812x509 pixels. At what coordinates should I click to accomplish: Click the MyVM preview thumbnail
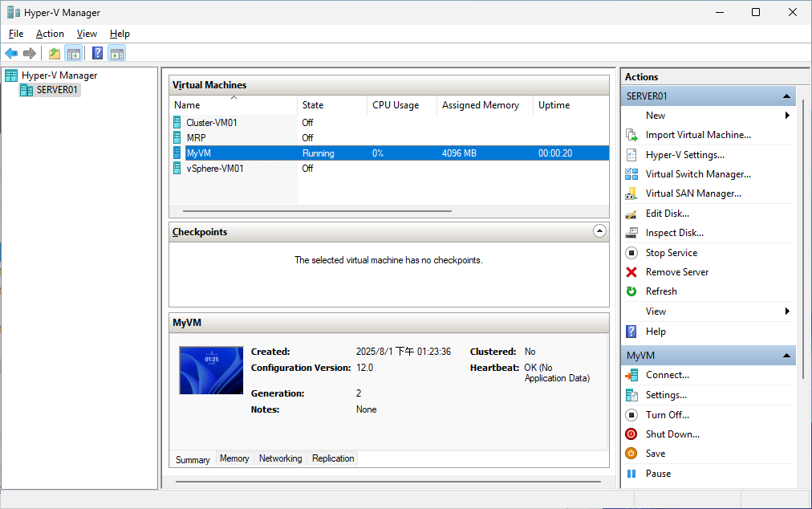(x=210, y=370)
